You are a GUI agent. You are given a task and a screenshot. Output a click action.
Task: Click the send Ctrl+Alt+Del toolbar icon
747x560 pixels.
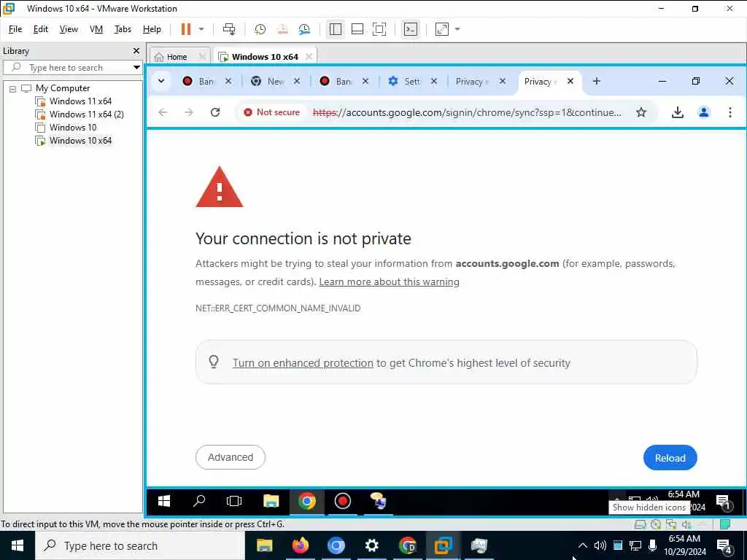point(229,29)
